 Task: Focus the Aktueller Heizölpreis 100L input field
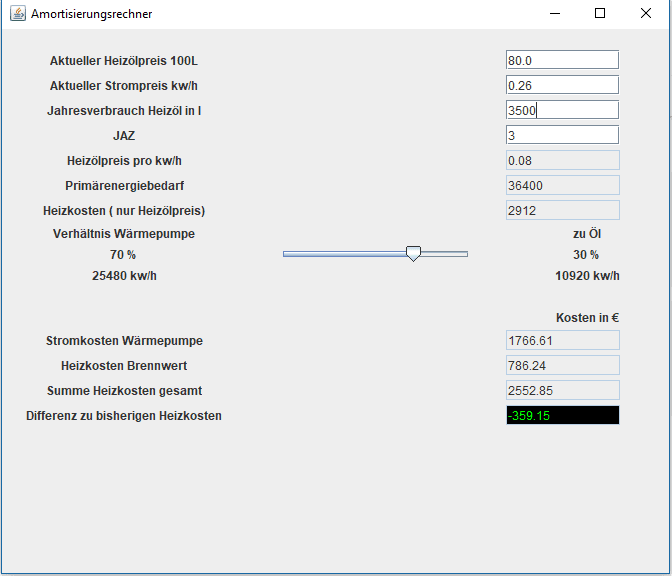[x=562, y=60]
